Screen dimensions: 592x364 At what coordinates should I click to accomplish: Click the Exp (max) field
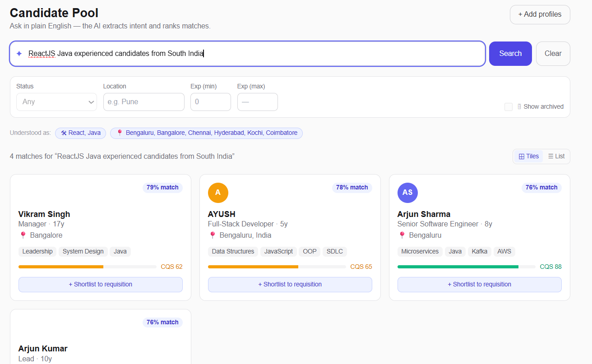coord(258,102)
